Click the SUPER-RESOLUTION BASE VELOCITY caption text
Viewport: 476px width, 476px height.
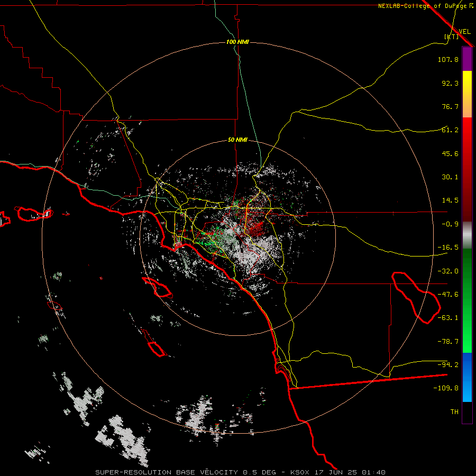[168, 472]
